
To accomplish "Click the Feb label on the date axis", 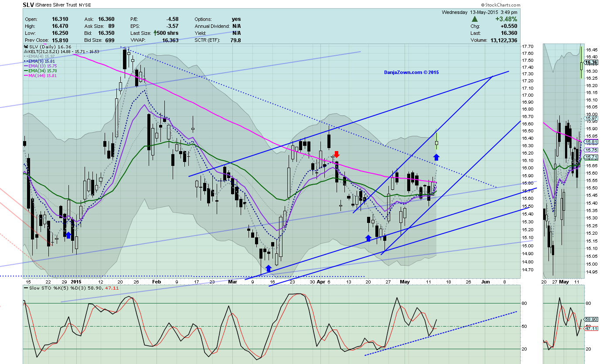I will click(x=156, y=282).
